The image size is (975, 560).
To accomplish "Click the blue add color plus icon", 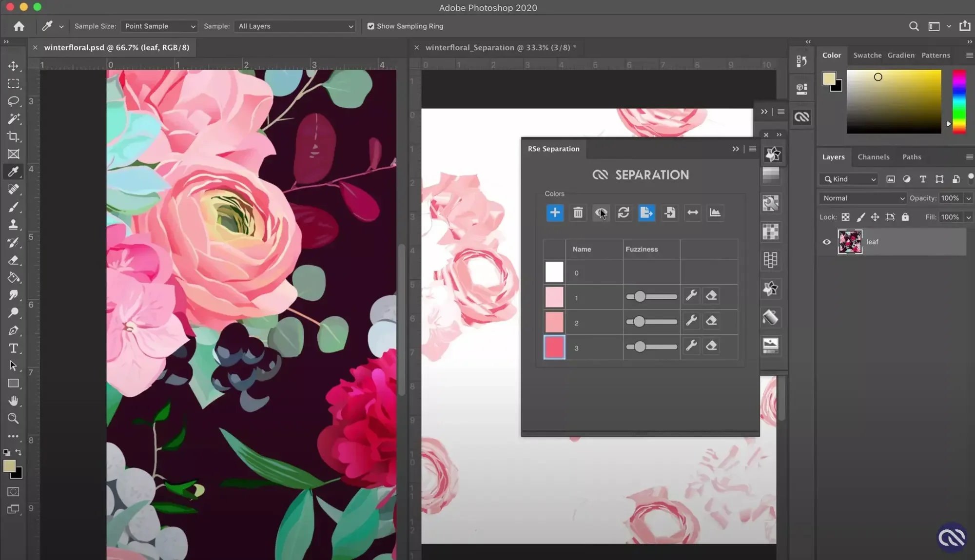I will (x=555, y=212).
